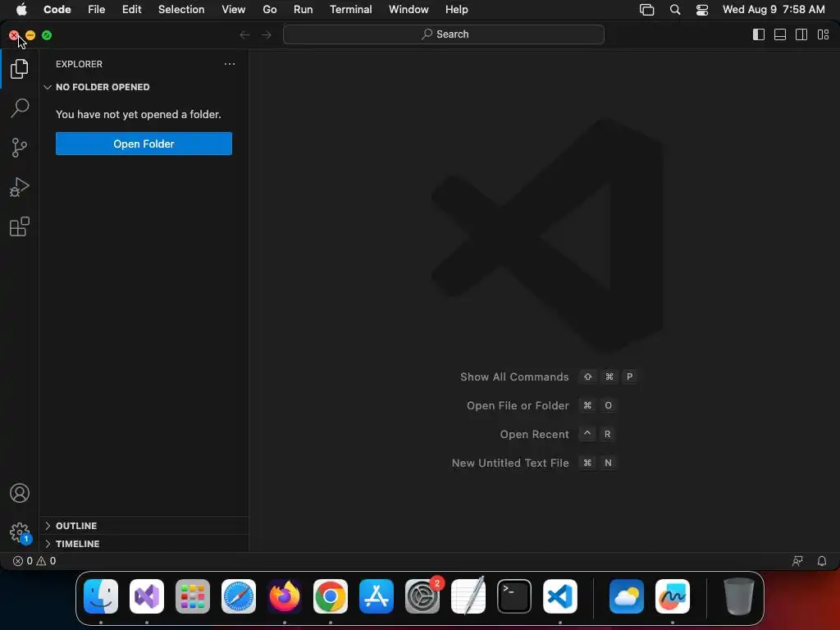This screenshot has width=840, height=630.
Task: Open the Window menu
Action: coord(409,10)
